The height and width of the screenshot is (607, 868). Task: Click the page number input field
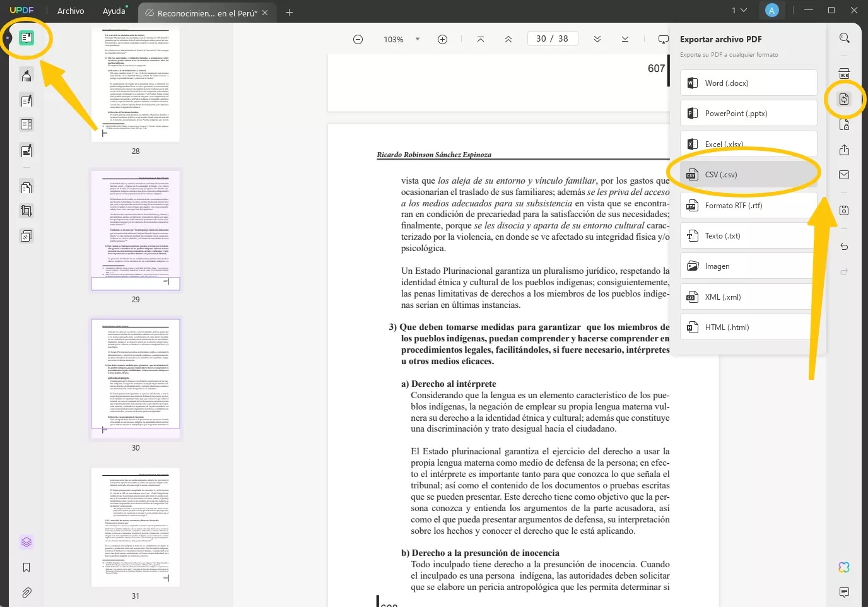tap(553, 38)
